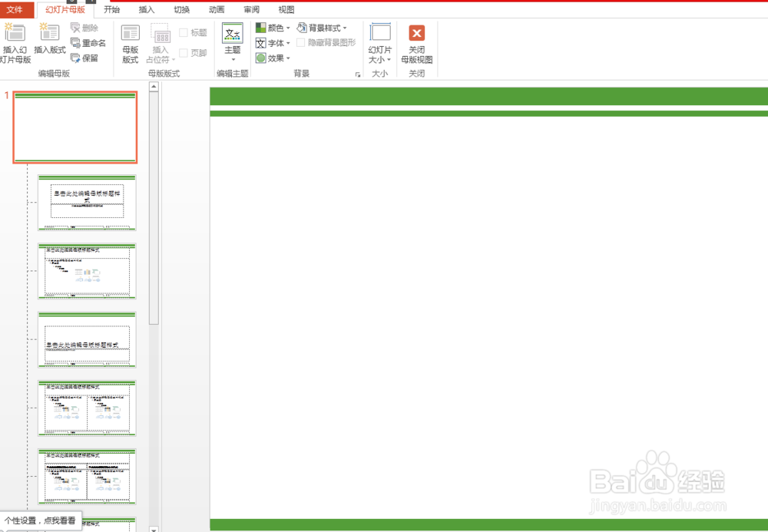Image resolution: width=768 pixels, height=532 pixels.
Task: Switch to the Review (审阅) tab
Action: click(x=251, y=9)
